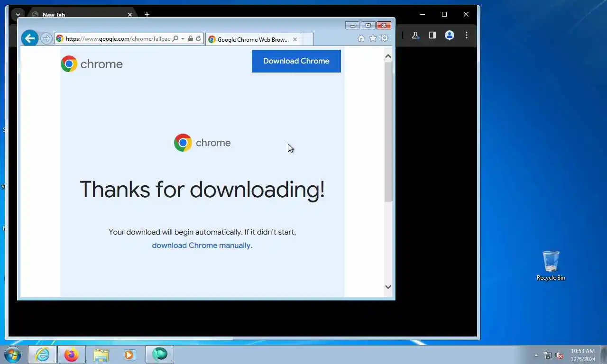Viewport: 607px width, 364px height.
Task: Click the forward arrow in Internet Explorer
Action: [46, 39]
